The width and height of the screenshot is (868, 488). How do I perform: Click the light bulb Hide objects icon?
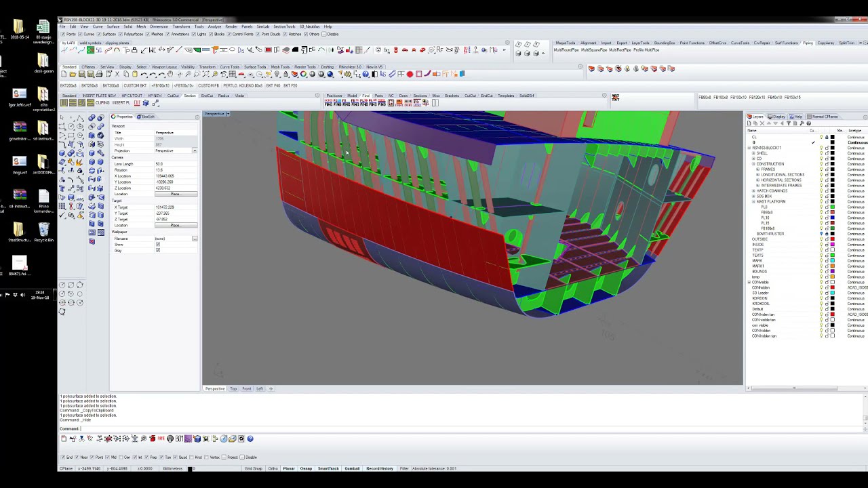(x=277, y=74)
